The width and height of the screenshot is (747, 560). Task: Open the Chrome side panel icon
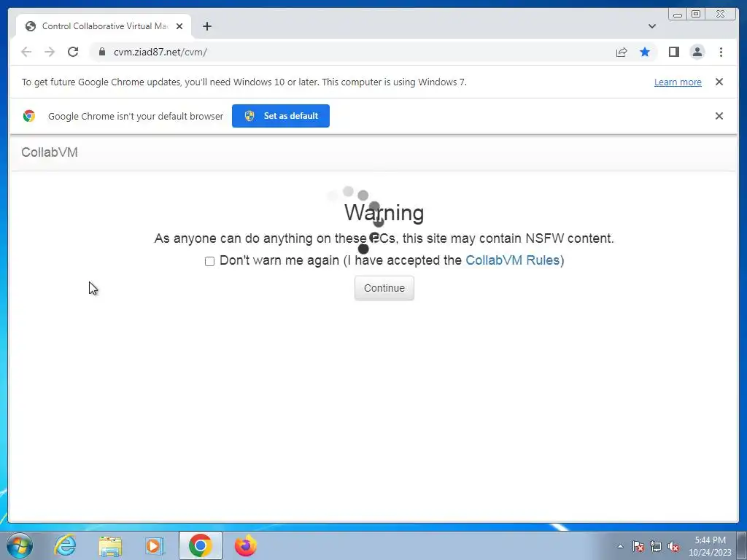[673, 52]
